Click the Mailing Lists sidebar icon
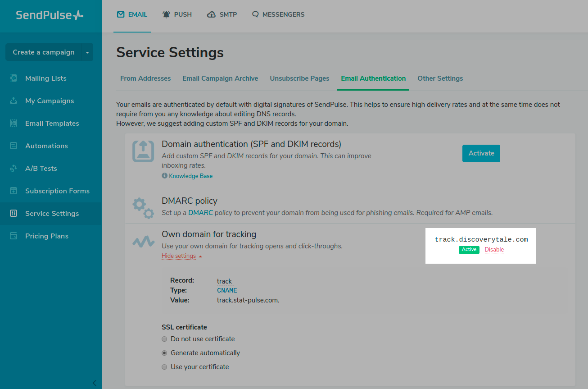The image size is (588, 389). pos(14,78)
